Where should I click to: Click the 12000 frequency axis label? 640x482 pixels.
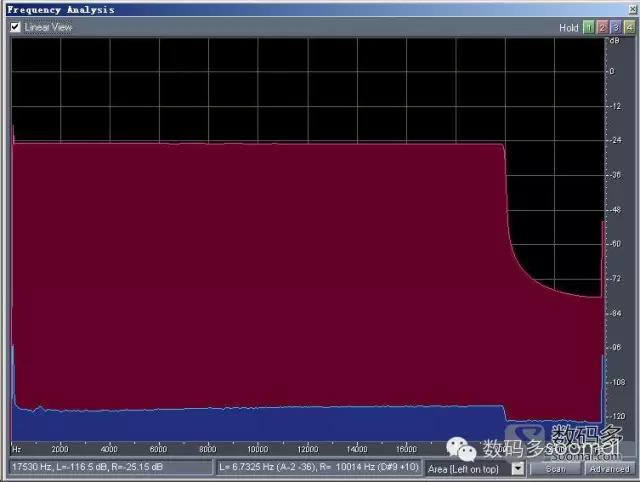pyautogui.click(x=307, y=449)
